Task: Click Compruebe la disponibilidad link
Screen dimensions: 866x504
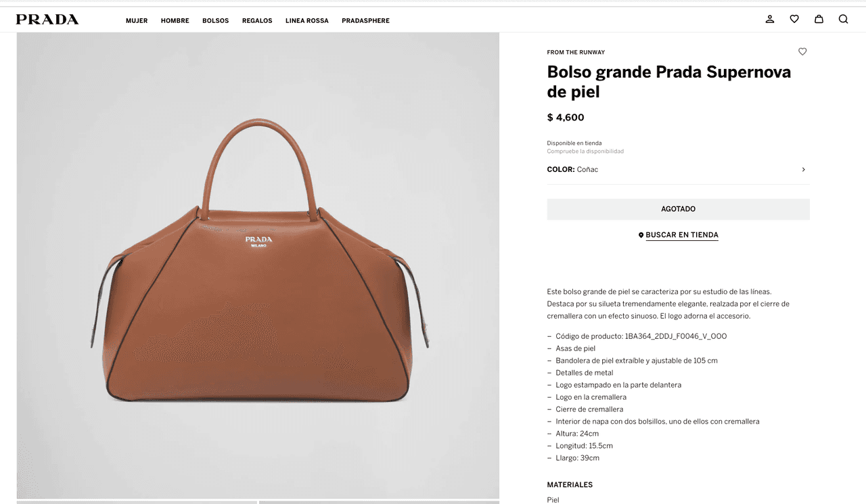Action: [x=585, y=152]
